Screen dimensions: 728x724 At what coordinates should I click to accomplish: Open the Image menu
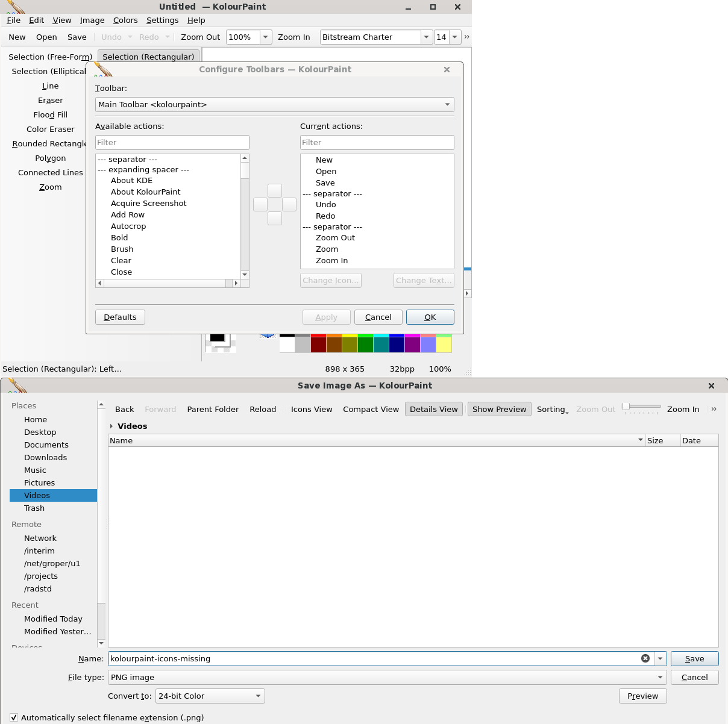92,20
